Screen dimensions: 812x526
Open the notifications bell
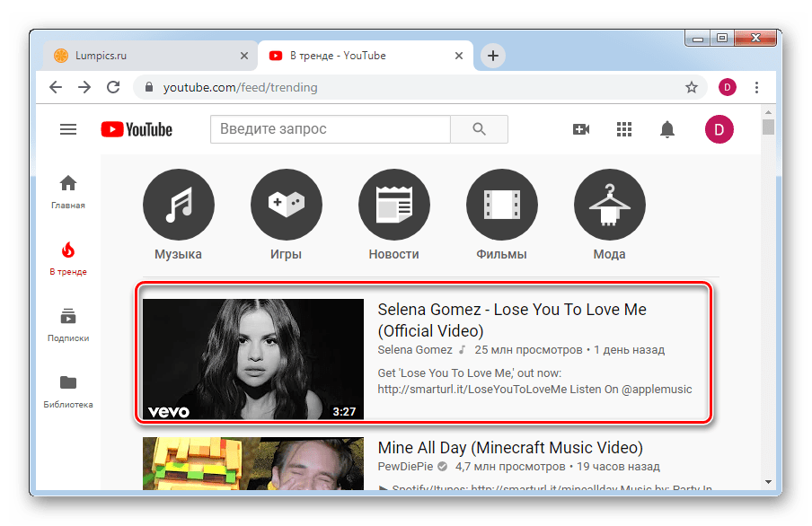pos(666,129)
